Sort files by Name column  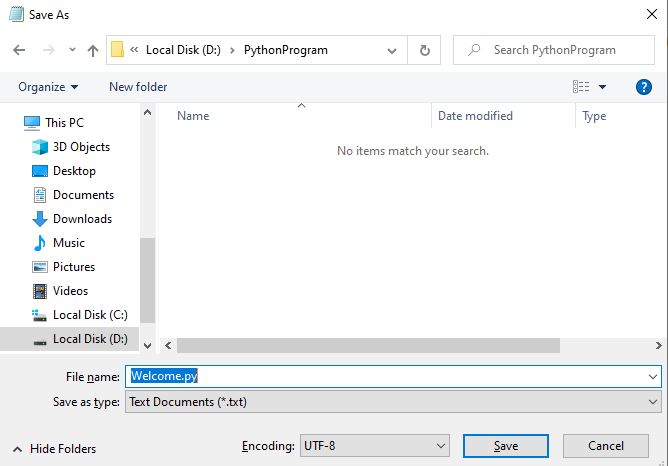[x=193, y=116]
